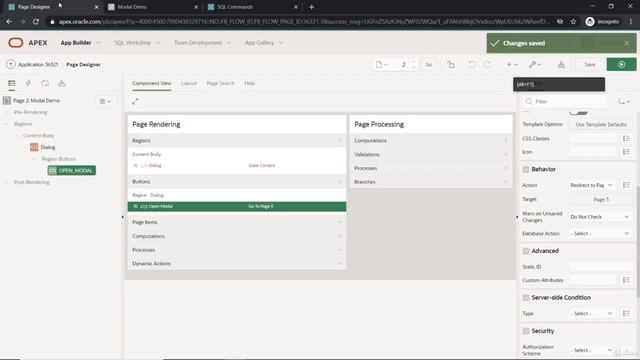Open the Database Action dropdown
The image size is (640, 360).
(600, 233)
